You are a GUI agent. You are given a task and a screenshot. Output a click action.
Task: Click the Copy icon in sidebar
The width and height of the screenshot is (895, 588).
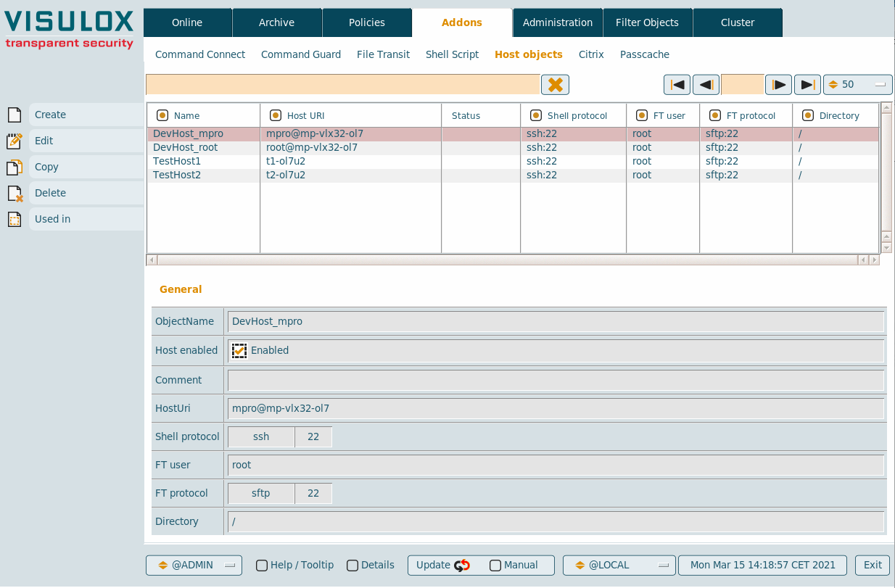click(x=15, y=167)
